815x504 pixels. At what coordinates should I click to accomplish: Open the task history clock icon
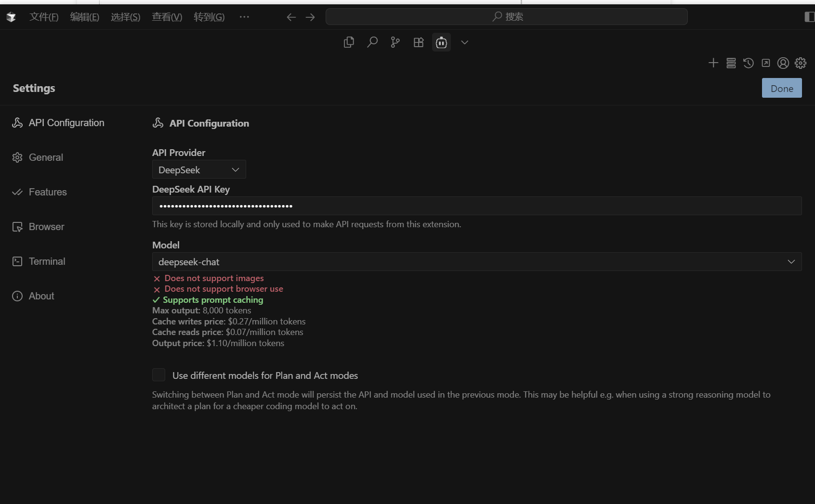748,63
